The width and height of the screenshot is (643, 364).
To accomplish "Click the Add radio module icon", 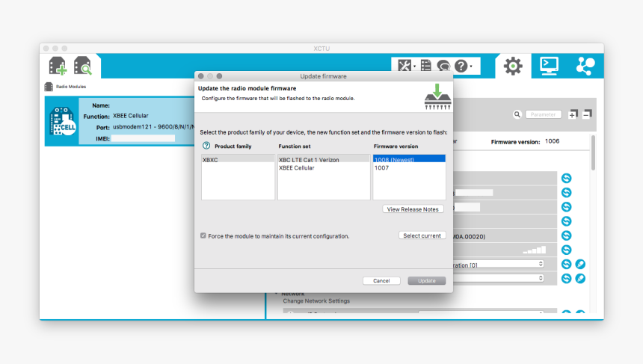I will tap(58, 66).
